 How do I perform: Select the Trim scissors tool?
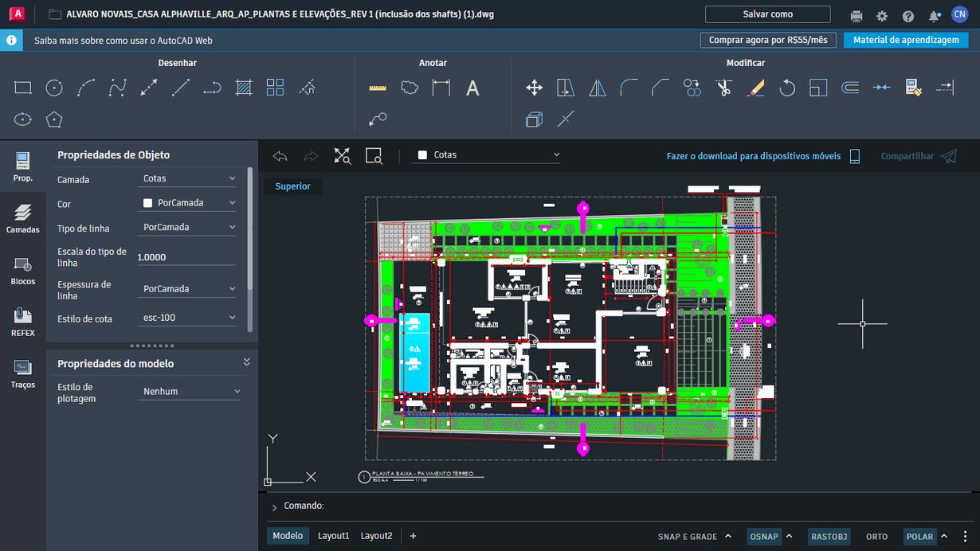click(x=723, y=88)
